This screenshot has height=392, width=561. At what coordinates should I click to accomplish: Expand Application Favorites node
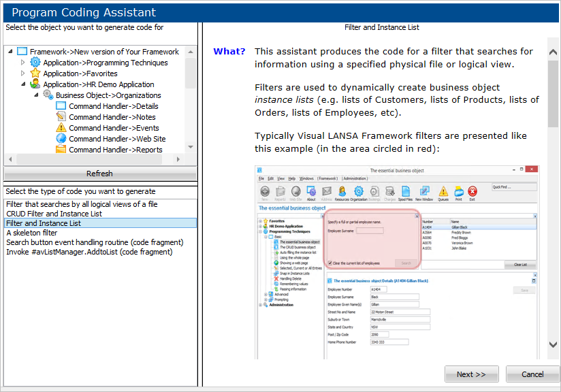[23, 73]
